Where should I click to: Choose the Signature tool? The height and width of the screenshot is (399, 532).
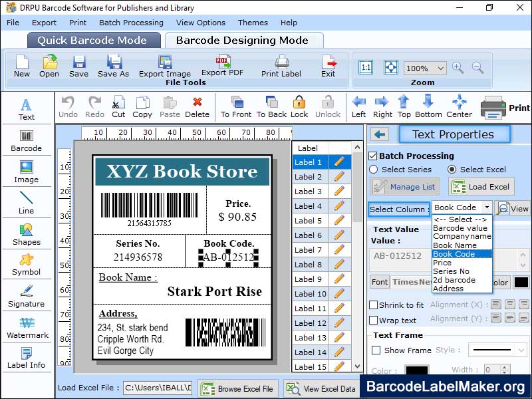click(26, 295)
